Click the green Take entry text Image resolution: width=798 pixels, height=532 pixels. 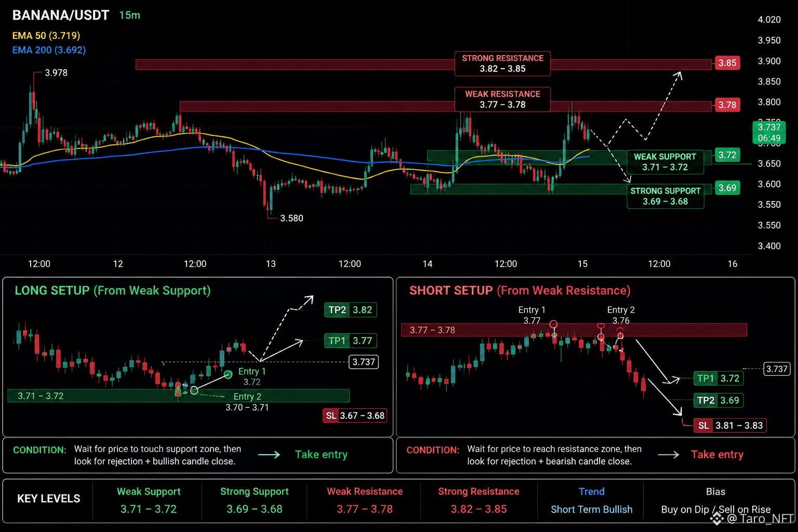321,455
